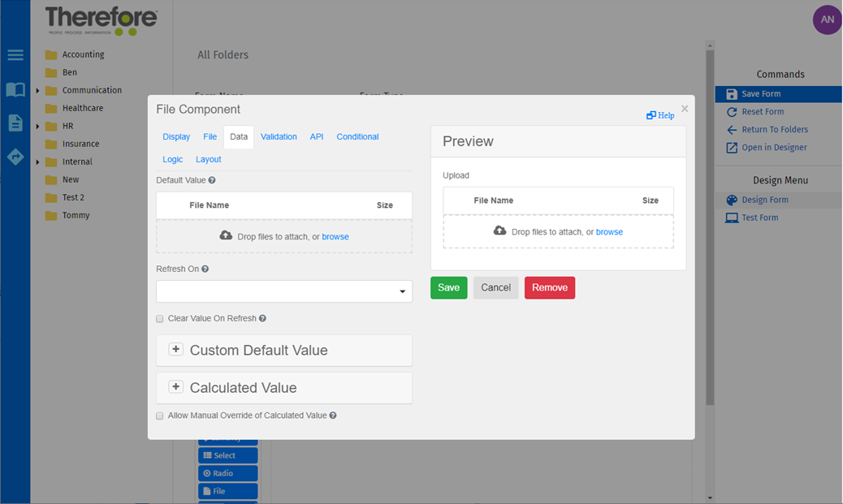Expand the Custom Default Value section
843x504 pixels.
[x=175, y=350]
